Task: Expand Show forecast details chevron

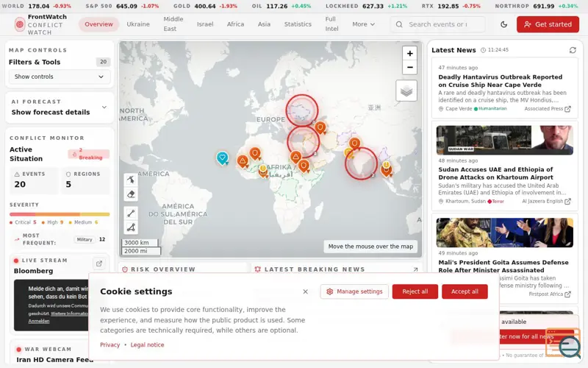Action: tap(104, 107)
